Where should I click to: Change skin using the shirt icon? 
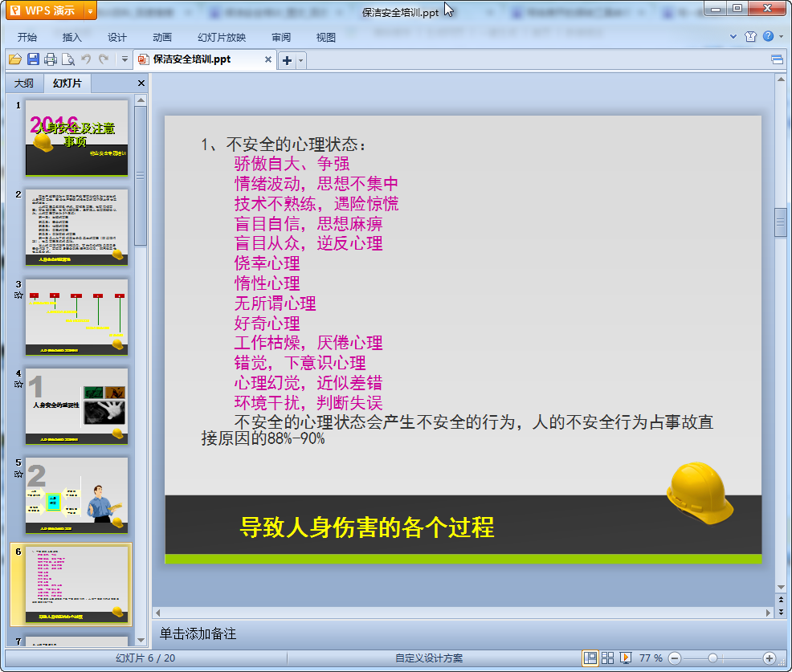[x=751, y=37]
